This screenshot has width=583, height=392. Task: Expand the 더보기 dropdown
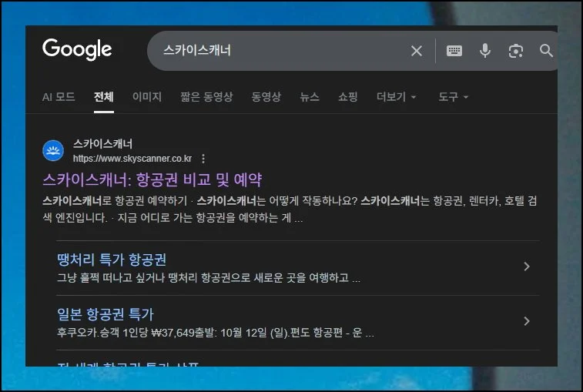click(396, 97)
